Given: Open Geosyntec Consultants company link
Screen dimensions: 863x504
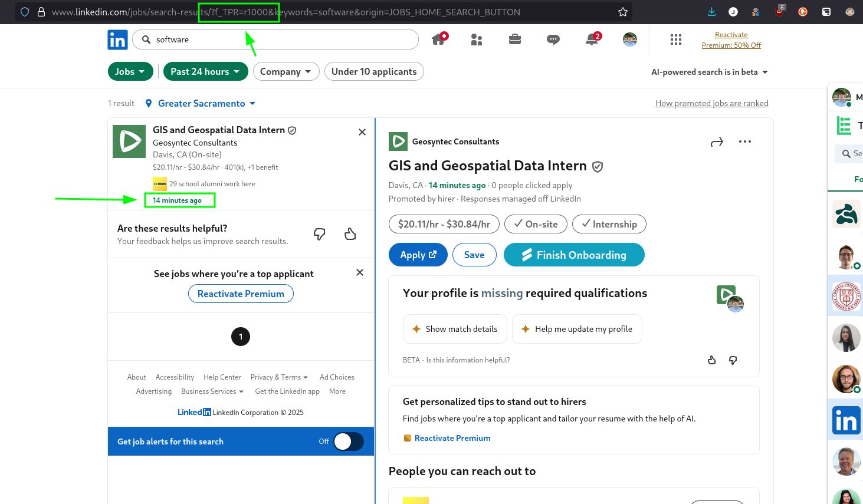Looking at the screenshot, I should click(x=455, y=141).
